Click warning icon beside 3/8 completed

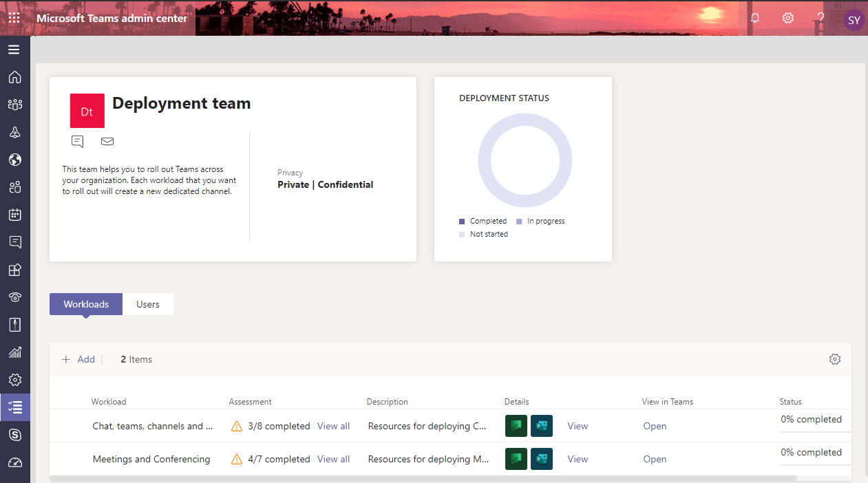coord(237,426)
